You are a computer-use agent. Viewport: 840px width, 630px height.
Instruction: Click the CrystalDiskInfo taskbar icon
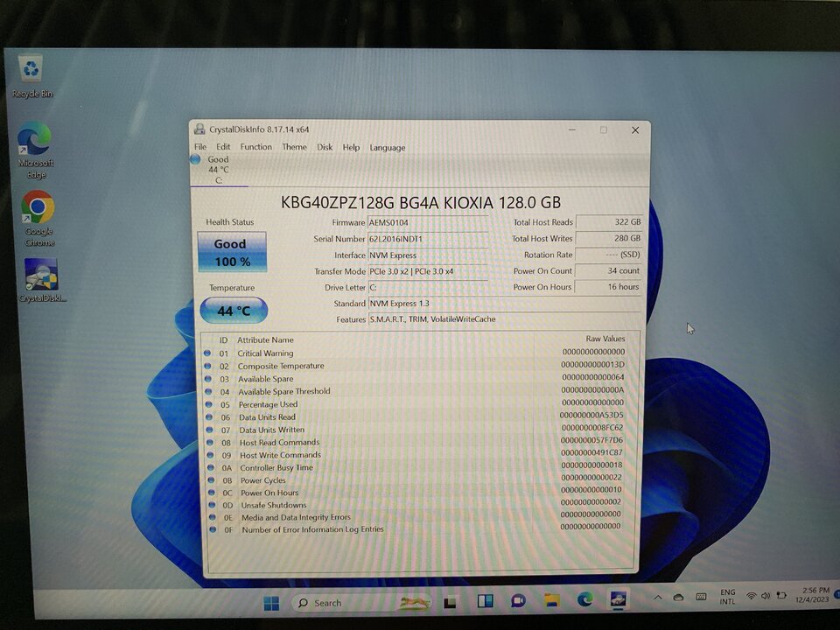619,598
